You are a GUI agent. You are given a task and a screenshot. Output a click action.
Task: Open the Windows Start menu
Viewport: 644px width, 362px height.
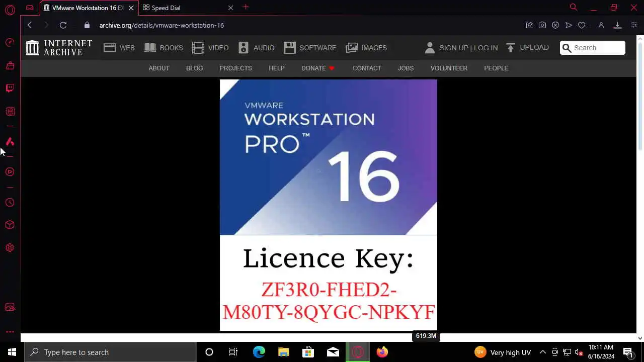pyautogui.click(x=12, y=352)
